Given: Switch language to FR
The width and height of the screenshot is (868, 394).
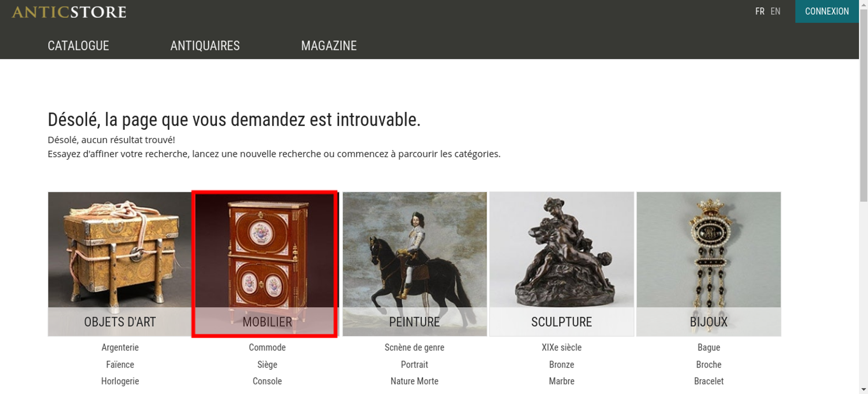Looking at the screenshot, I should 759,11.
